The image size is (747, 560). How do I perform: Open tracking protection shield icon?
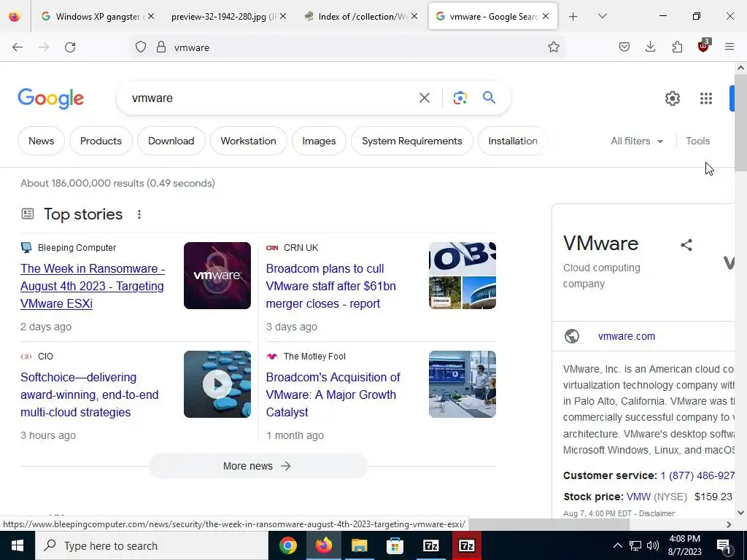[141, 47]
